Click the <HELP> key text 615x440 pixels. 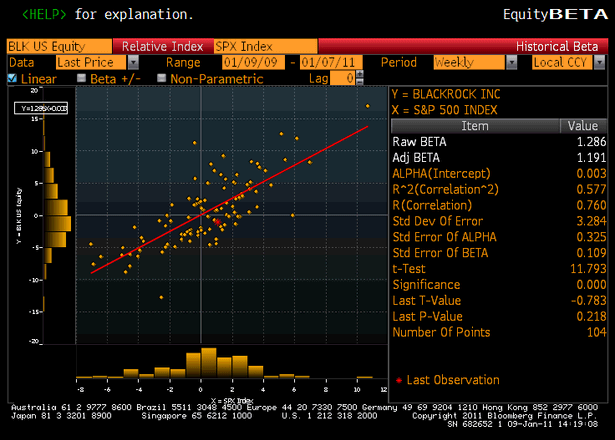click(x=44, y=15)
